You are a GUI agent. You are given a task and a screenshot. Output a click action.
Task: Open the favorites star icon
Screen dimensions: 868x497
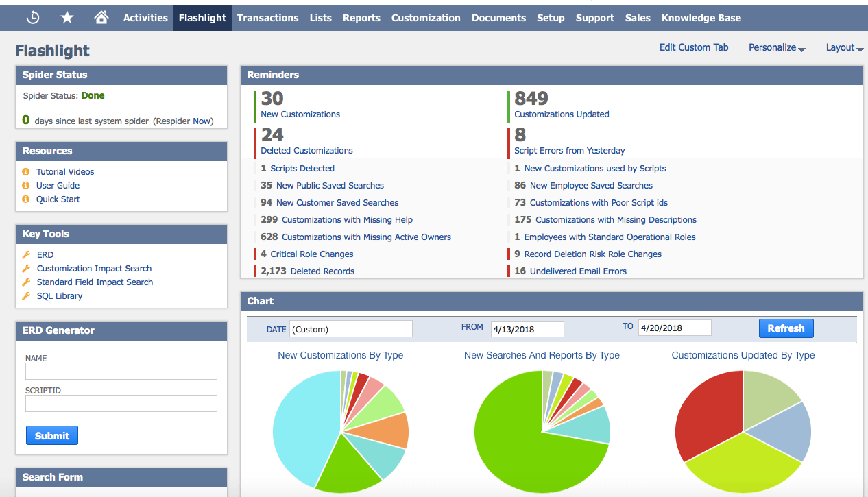coord(67,17)
